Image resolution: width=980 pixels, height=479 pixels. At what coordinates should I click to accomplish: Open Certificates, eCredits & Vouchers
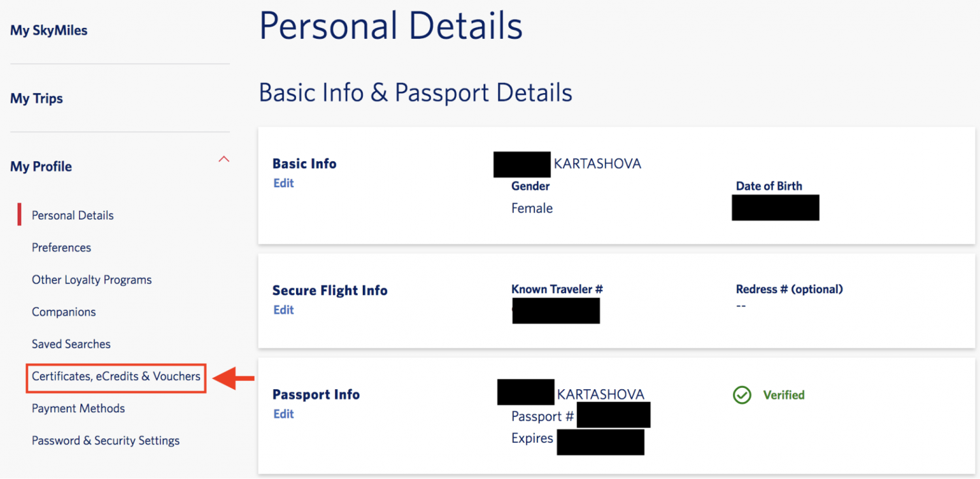[x=116, y=376]
